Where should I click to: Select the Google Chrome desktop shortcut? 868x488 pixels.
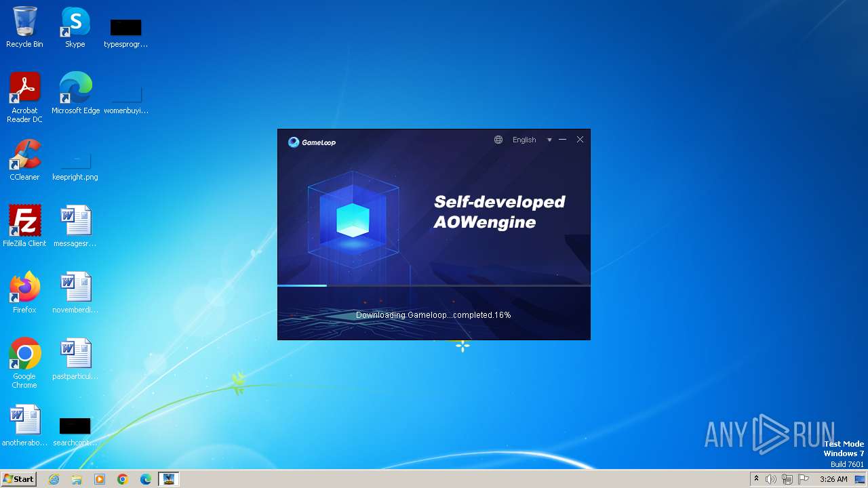click(24, 363)
